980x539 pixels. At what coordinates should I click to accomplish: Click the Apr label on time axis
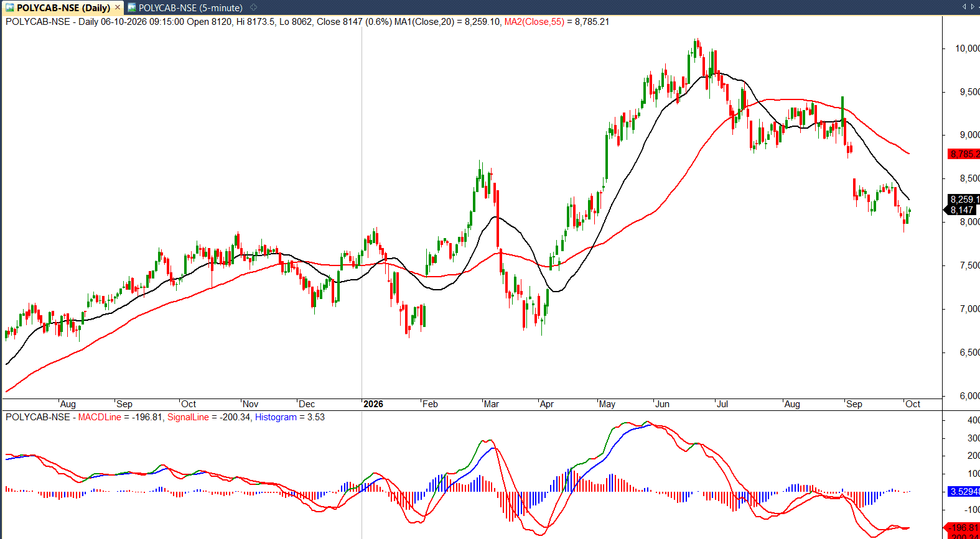point(547,404)
